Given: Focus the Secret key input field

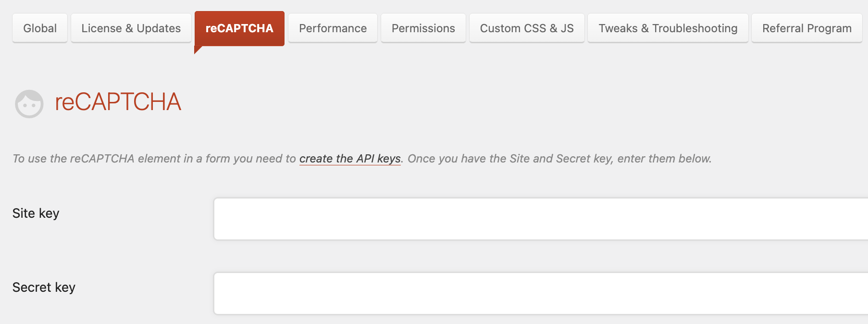Looking at the screenshot, I should [x=538, y=293].
